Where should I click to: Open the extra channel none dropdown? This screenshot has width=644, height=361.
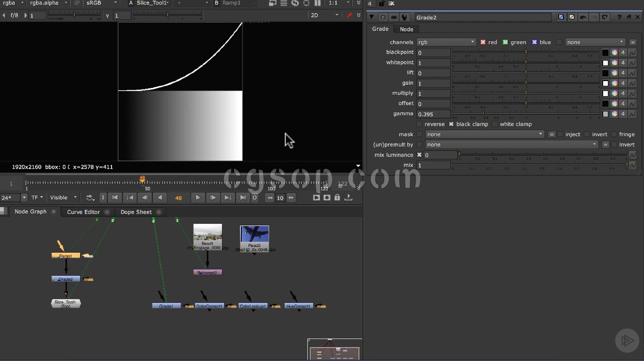point(596,42)
